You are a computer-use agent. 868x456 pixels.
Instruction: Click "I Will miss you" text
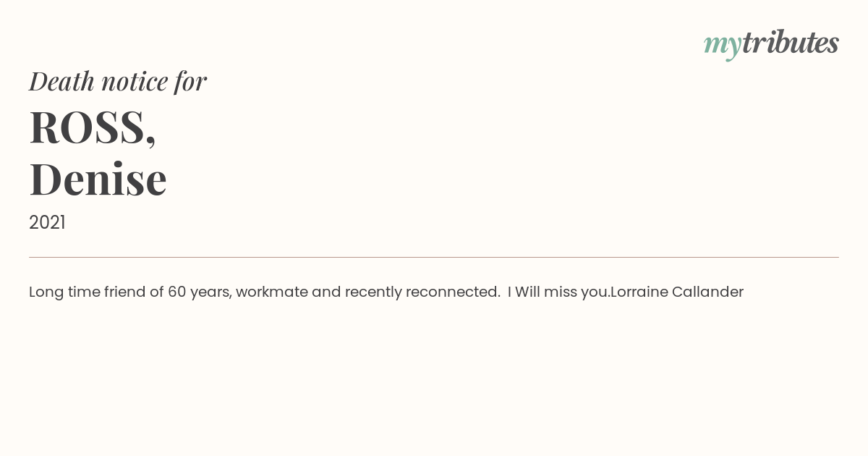click(x=558, y=292)
